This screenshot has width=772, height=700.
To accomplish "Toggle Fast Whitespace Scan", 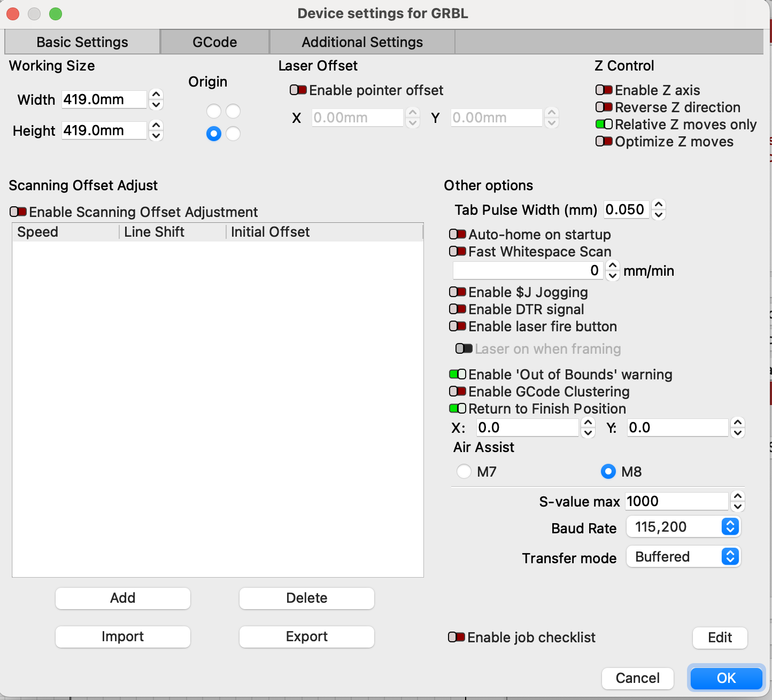I will coord(458,252).
